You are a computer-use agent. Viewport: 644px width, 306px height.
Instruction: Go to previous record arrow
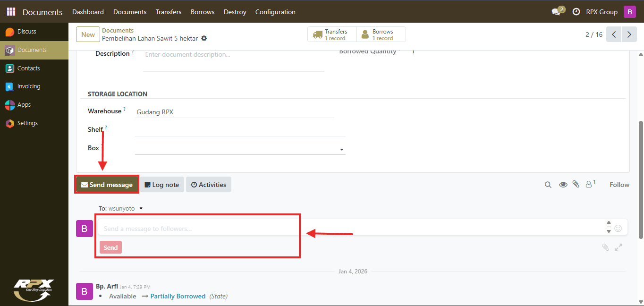tap(614, 34)
